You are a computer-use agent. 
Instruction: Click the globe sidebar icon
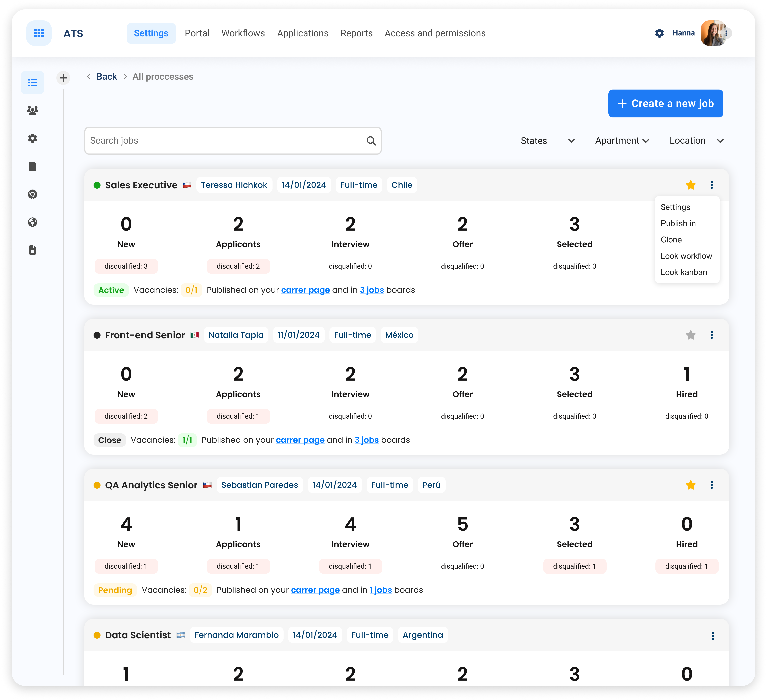click(x=33, y=222)
